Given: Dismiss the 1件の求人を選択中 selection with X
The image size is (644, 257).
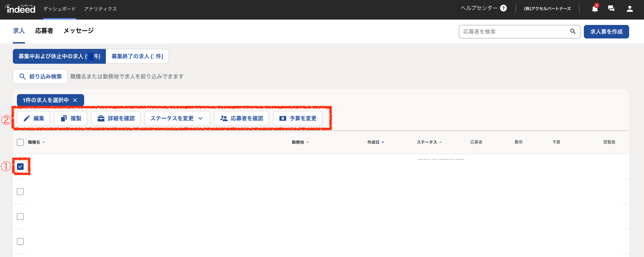Looking at the screenshot, I should pos(75,100).
